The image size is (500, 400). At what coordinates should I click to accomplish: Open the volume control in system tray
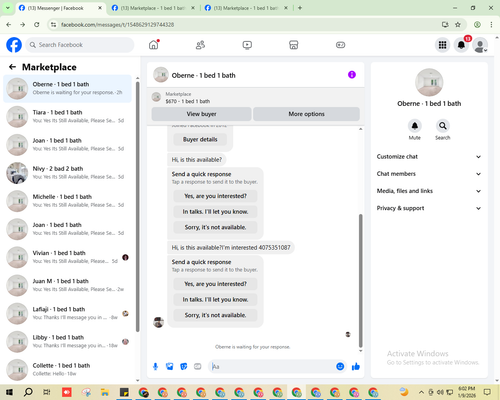(x=441, y=392)
